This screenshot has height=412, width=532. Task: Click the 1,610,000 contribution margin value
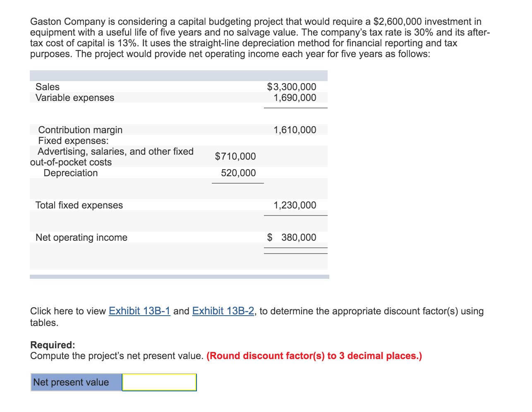coord(295,130)
